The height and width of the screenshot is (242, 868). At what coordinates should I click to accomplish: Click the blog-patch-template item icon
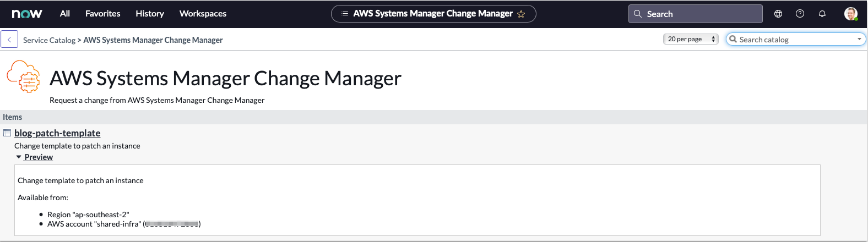7,133
